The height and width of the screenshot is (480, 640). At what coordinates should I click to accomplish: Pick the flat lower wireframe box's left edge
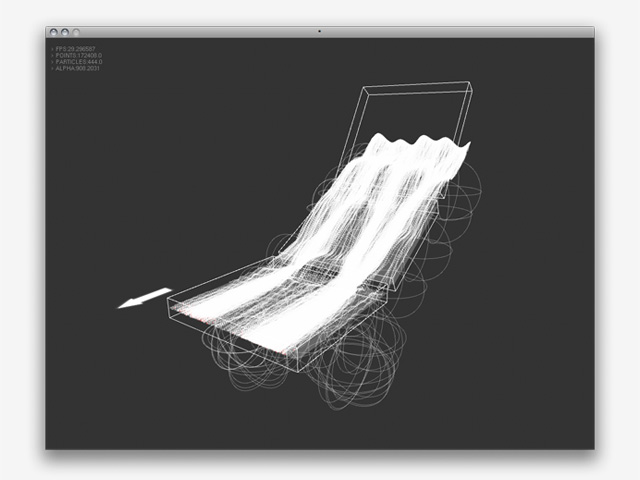click(x=168, y=306)
